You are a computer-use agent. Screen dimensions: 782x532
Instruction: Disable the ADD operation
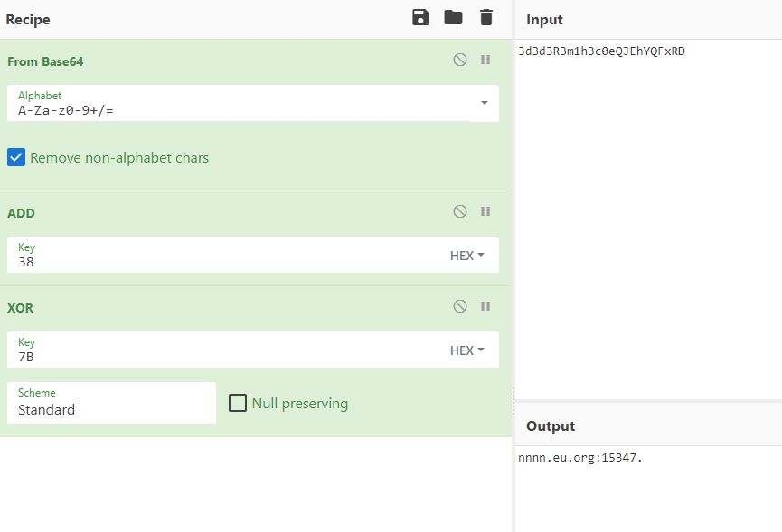tap(460, 211)
